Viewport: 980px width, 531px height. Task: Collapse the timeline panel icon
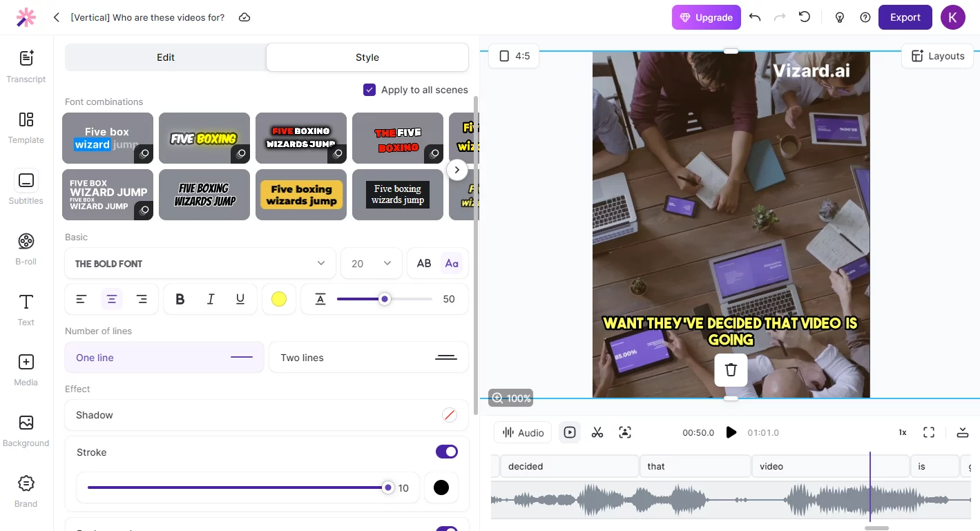pos(963,432)
